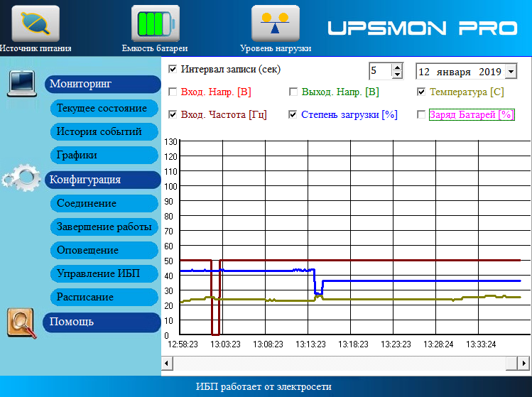Viewport: 532px width, 397px height.
Task: Uncheck the Температура [С] checkbox
Action: (x=421, y=92)
